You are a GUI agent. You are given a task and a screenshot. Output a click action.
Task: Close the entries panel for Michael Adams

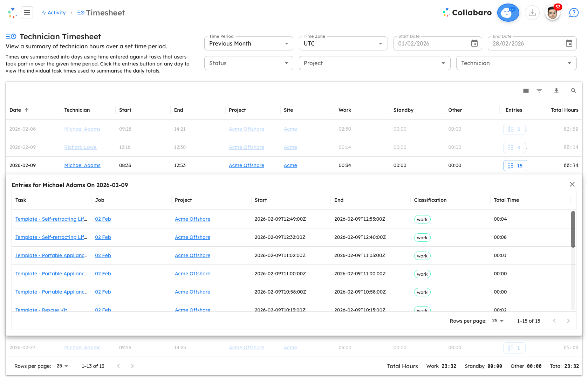(x=572, y=184)
